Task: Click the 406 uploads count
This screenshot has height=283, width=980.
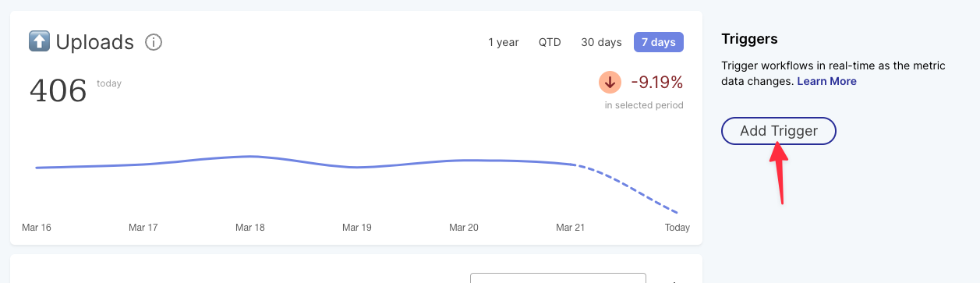Action: 58,91
